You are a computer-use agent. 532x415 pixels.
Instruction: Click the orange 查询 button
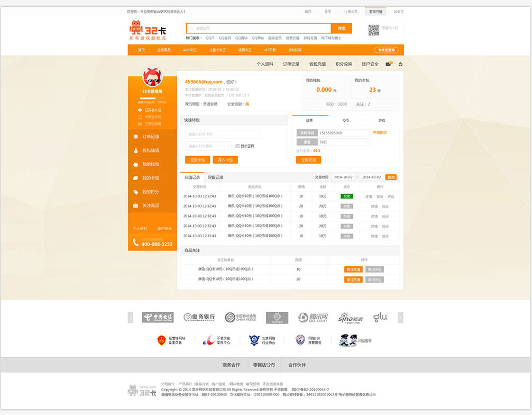(x=391, y=177)
